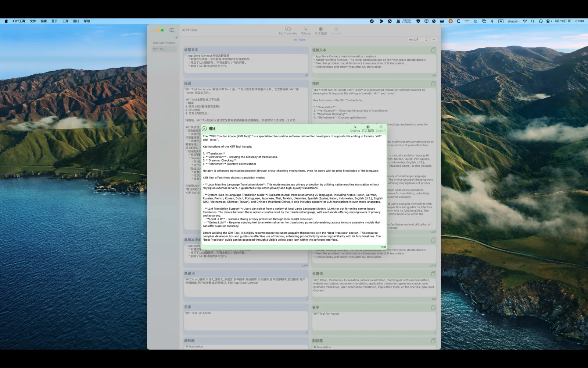Click the English 关键词 text field
This screenshot has width=588, height=368.
click(x=374, y=287)
